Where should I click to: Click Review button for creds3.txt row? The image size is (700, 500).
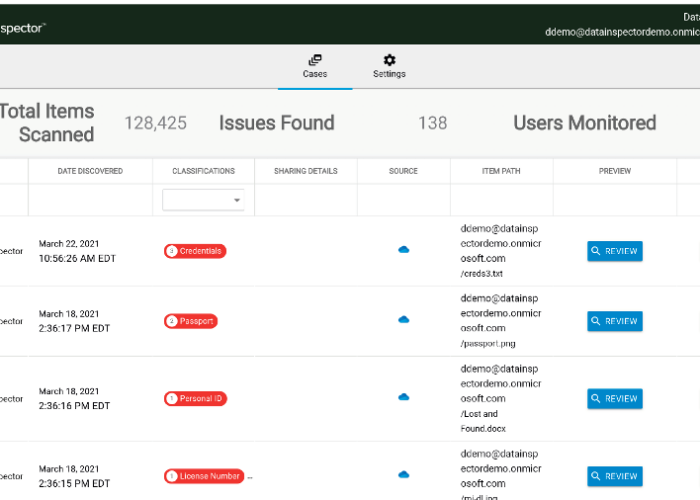[x=615, y=251]
